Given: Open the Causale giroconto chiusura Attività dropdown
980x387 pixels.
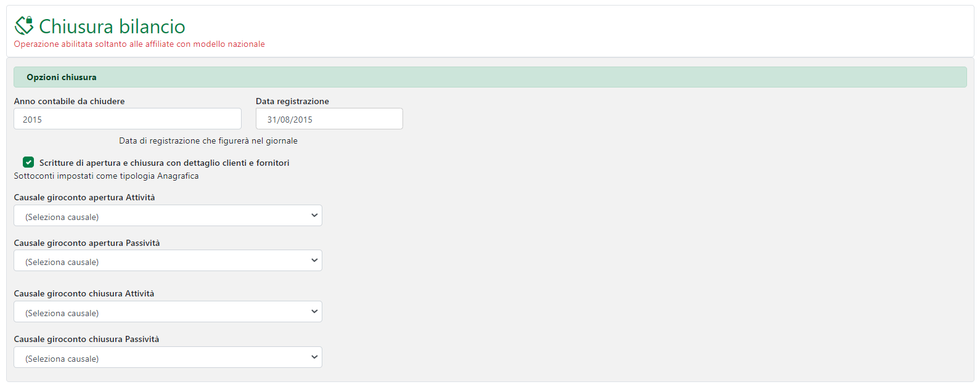Looking at the screenshot, I should click(x=168, y=312).
